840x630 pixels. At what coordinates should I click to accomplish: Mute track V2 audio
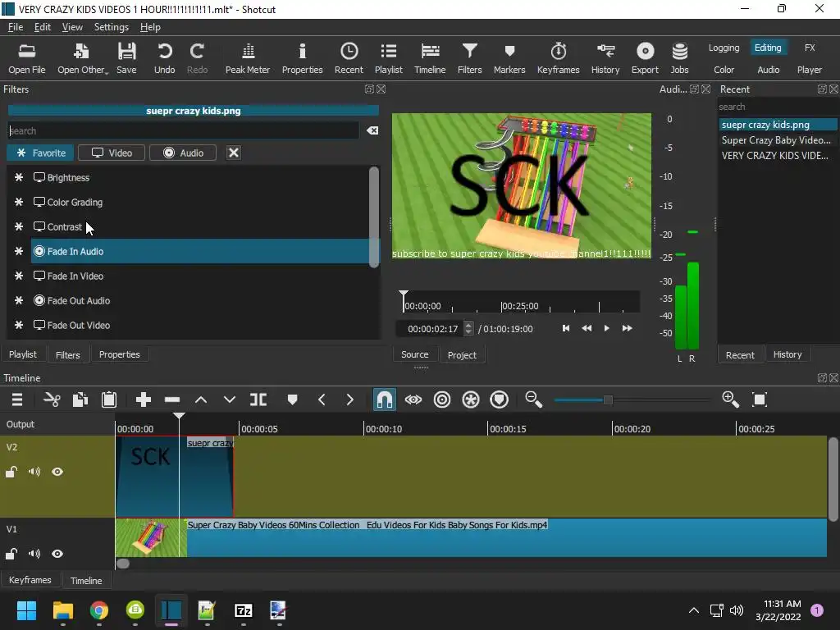click(34, 472)
